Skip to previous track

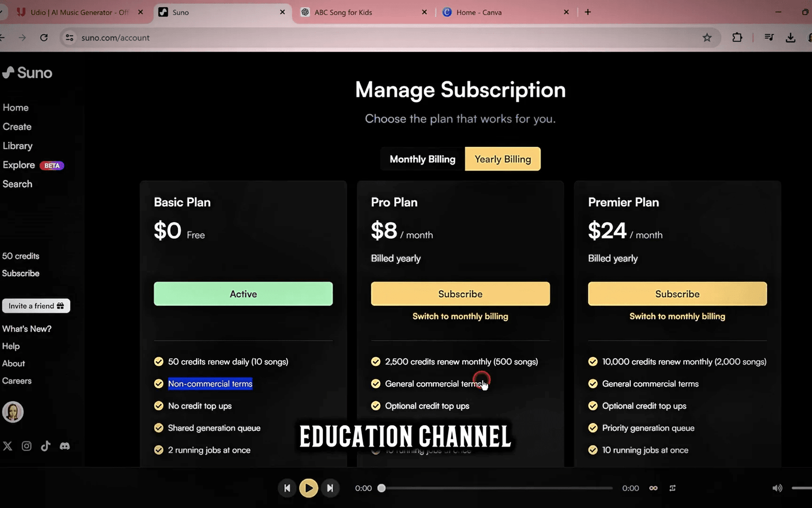pos(287,488)
